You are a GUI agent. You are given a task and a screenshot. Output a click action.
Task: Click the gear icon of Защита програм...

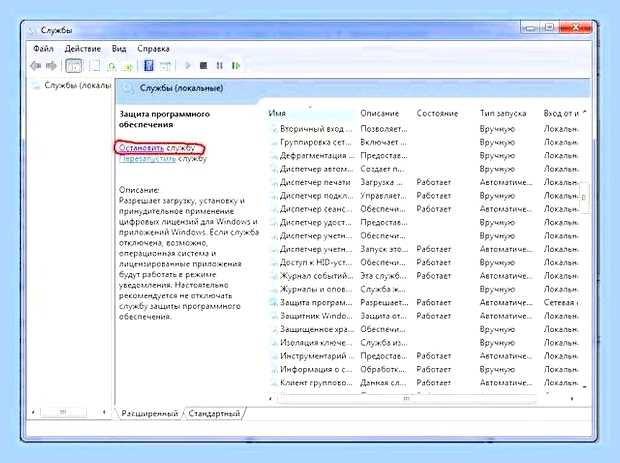[x=274, y=303]
